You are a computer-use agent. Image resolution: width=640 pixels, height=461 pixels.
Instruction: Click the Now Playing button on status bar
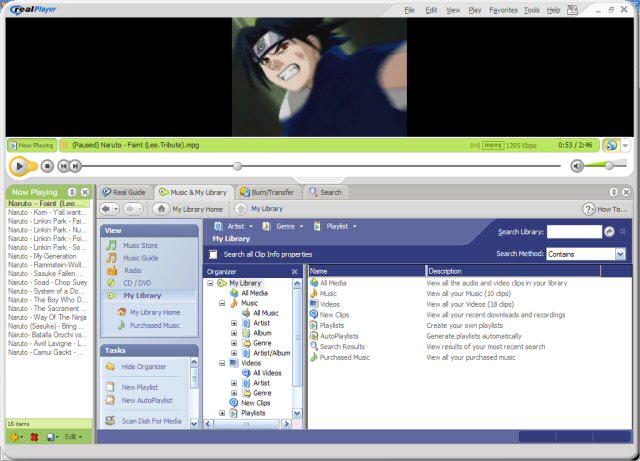pyautogui.click(x=32, y=145)
